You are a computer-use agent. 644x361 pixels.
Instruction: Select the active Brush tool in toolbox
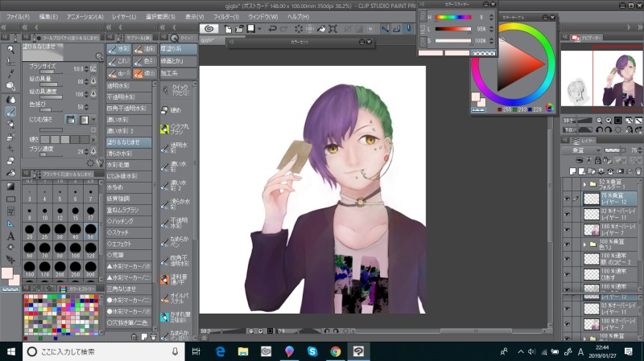(10, 111)
